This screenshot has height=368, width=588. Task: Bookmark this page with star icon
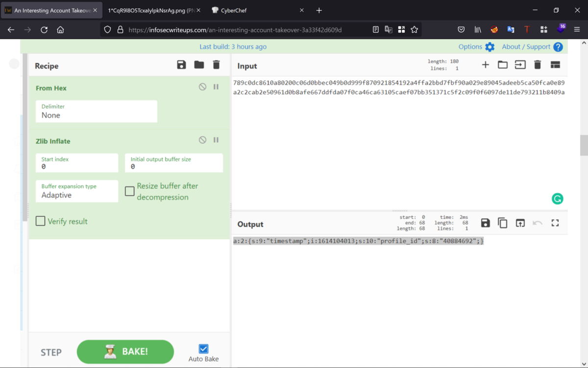click(x=414, y=29)
